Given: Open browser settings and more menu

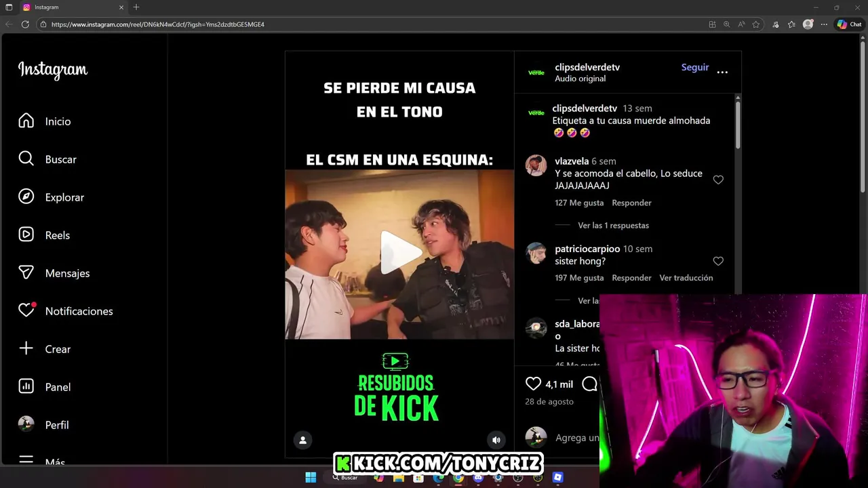Looking at the screenshot, I should (x=824, y=24).
